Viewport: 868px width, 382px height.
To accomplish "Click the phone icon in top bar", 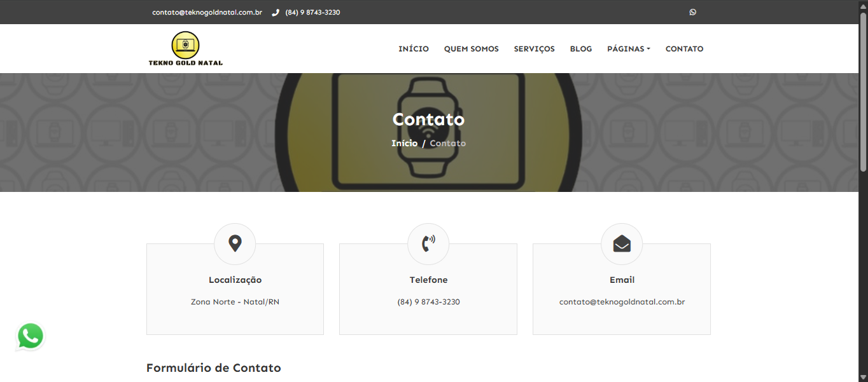I will (x=276, y=12).
